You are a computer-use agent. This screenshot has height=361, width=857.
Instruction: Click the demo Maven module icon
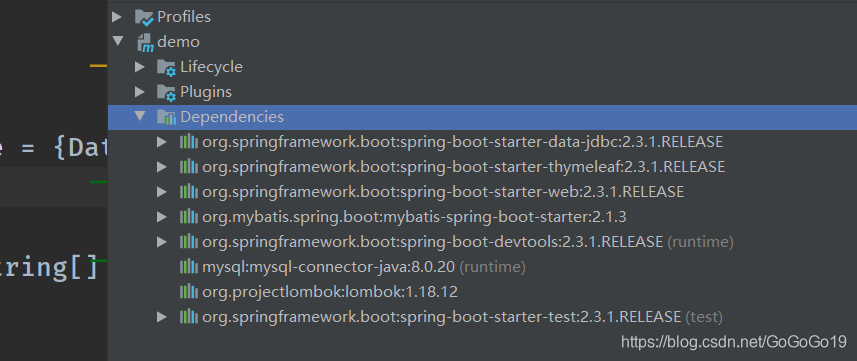click(145, 43)
